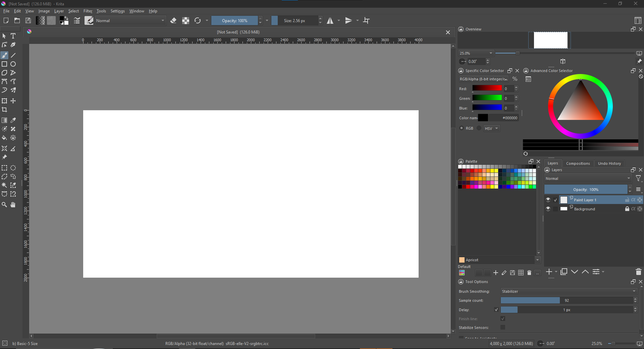Select the Line tool
The height and width of the screenshot is (349, 644).
coord(13,55)
